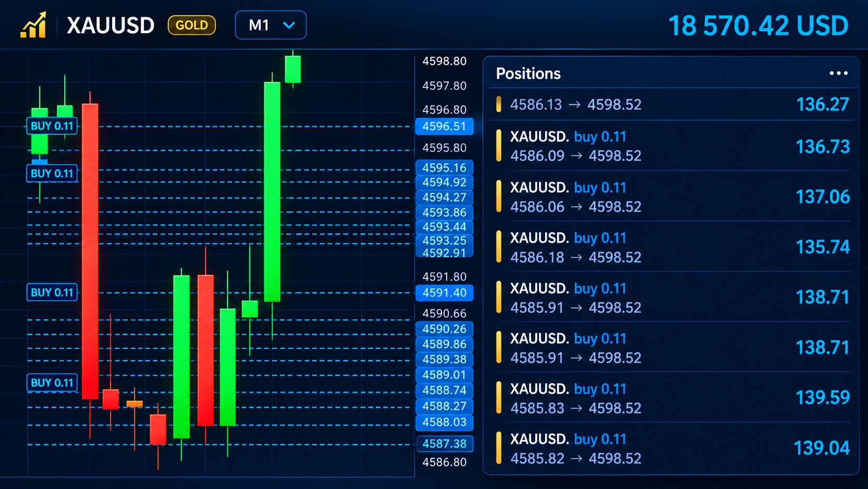This screenshot has height=489, width=868.
Task: Select the 4591.40 price level tag
Action: point(444,293)
